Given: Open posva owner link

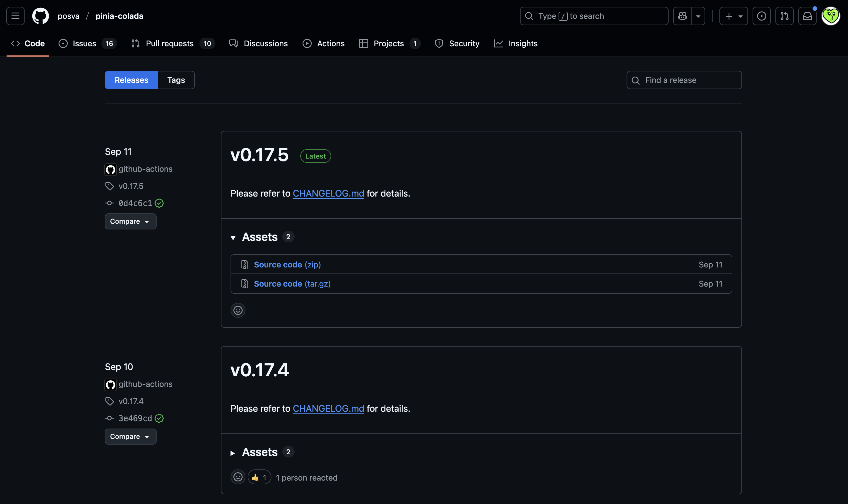Looking at the screenshot, I should click(x=69, y=16).
